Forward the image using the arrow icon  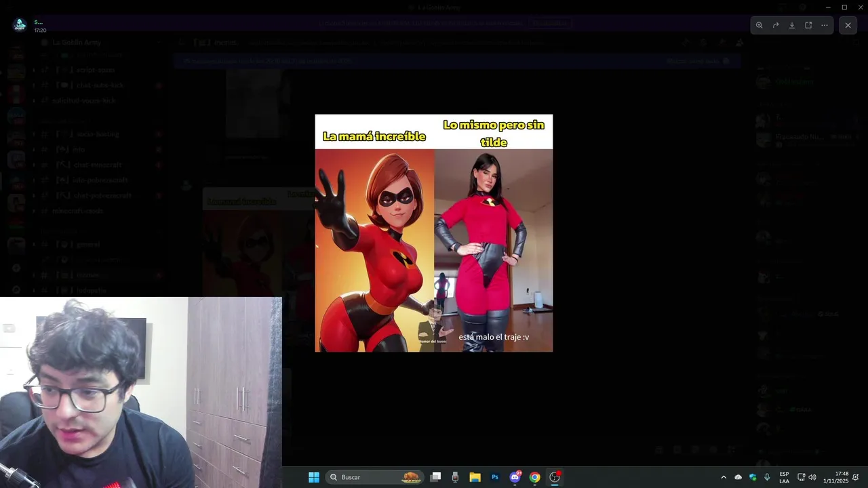(x=776, y=25)
